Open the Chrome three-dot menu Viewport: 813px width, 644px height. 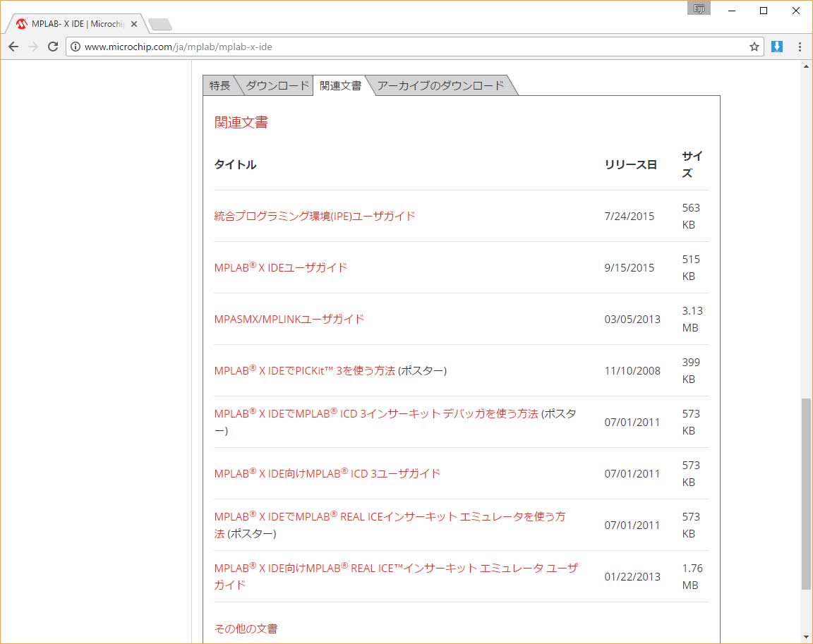tap(800, 47)
